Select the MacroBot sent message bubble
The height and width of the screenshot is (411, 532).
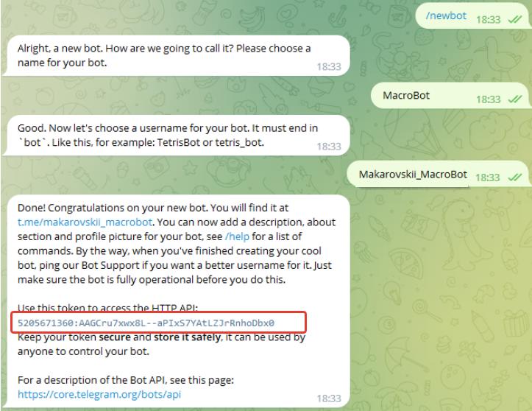coord(451,96)
